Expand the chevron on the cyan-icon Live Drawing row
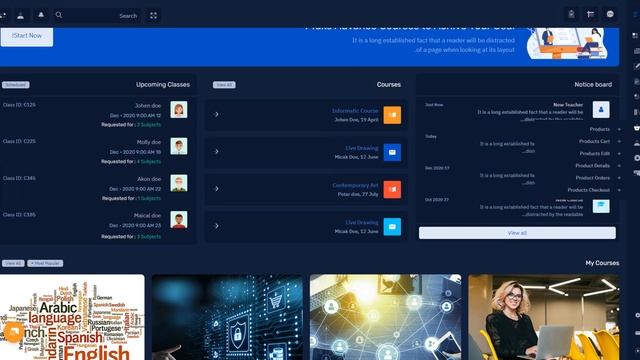Image resolution: width=640 pixels, height=360 pixels. coord(217,226)
